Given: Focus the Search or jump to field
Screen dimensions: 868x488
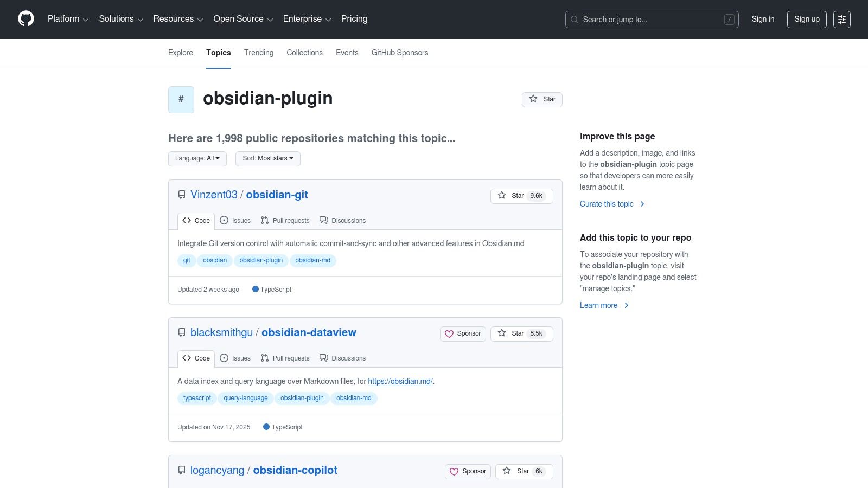Looking at the screenshot, I should pos(651,20).
